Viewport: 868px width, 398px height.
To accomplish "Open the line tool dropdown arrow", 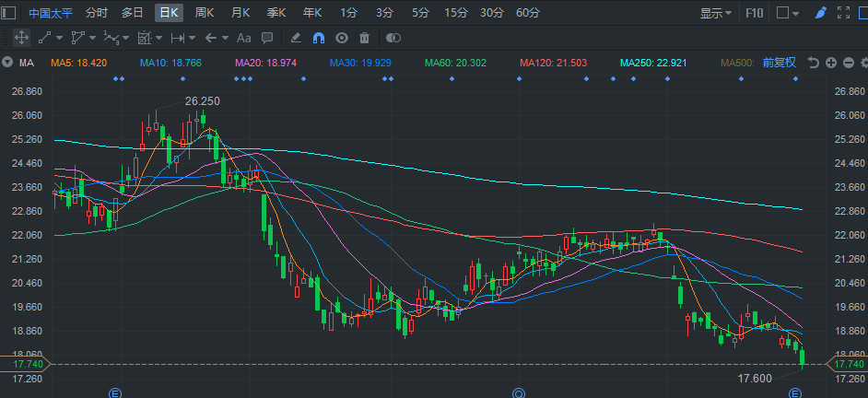I will (x=59, y=38).
